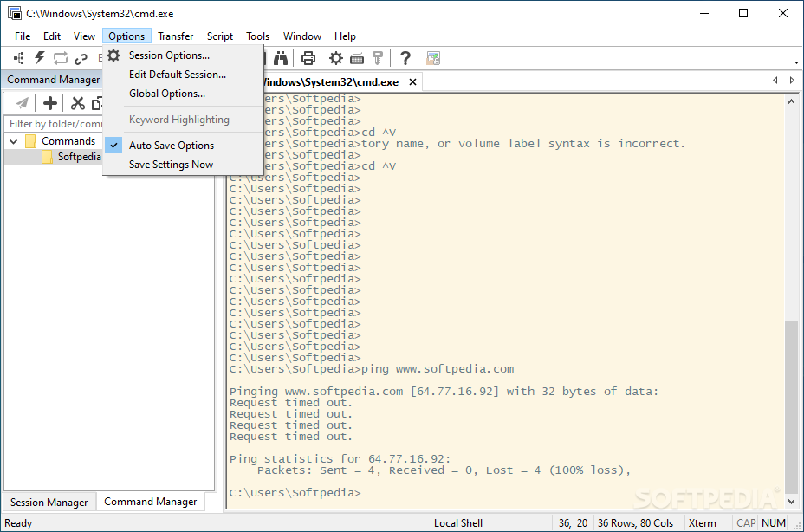Click the Filter by folder/command field

coord(55,124)
